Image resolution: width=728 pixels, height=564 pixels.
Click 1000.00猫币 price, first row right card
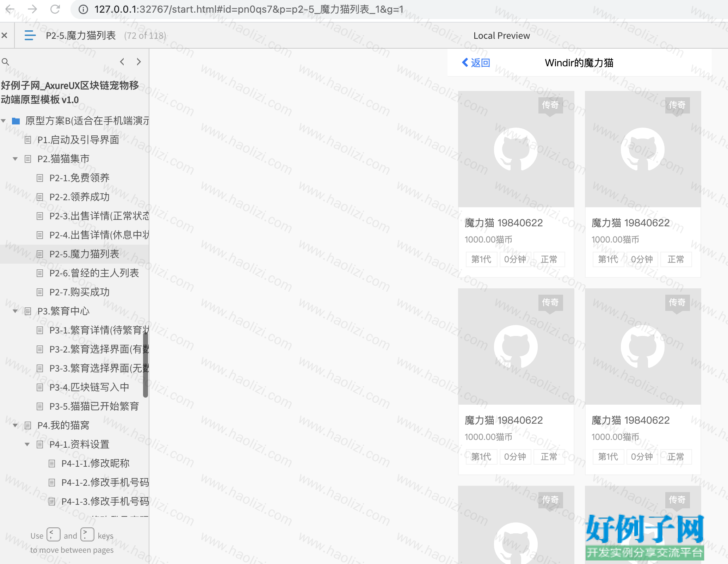615,240
